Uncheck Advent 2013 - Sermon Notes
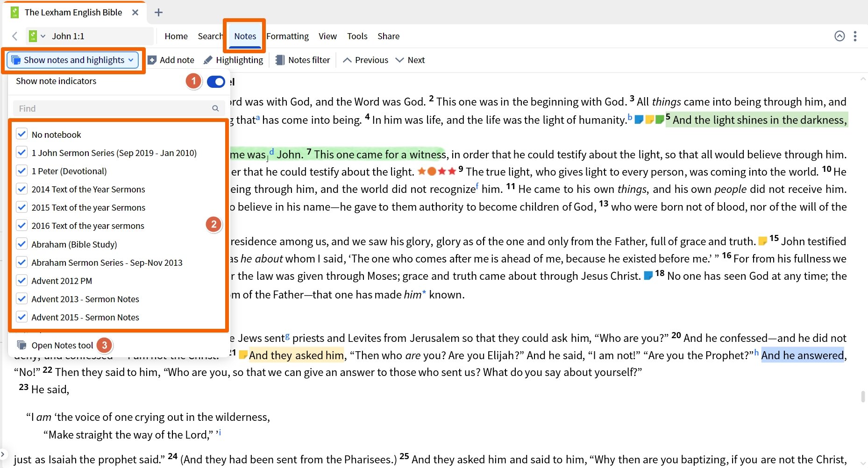The height and width of the screenshot is (468, 868). pos(21,298)
